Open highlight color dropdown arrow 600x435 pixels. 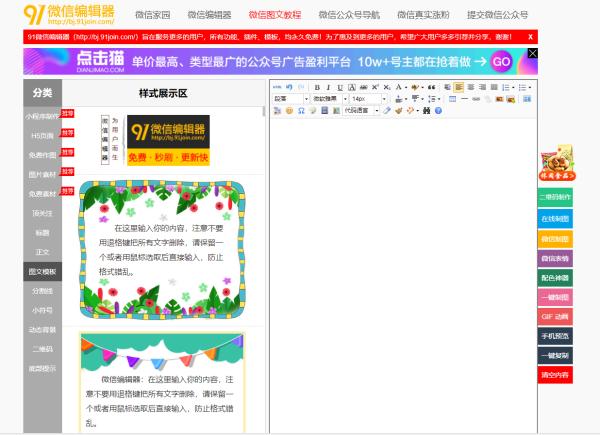point(422,88)
